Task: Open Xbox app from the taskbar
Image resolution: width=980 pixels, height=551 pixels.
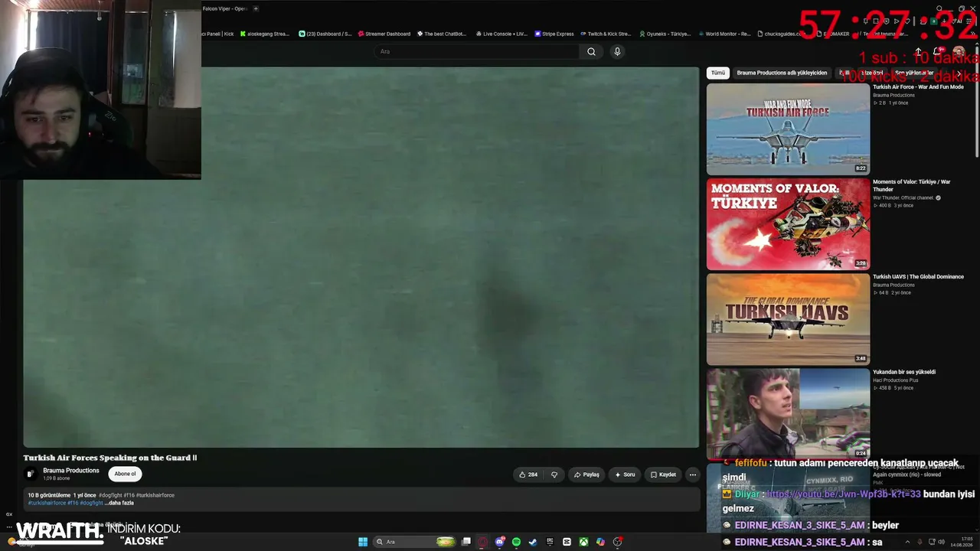Action: coord(583,542)
